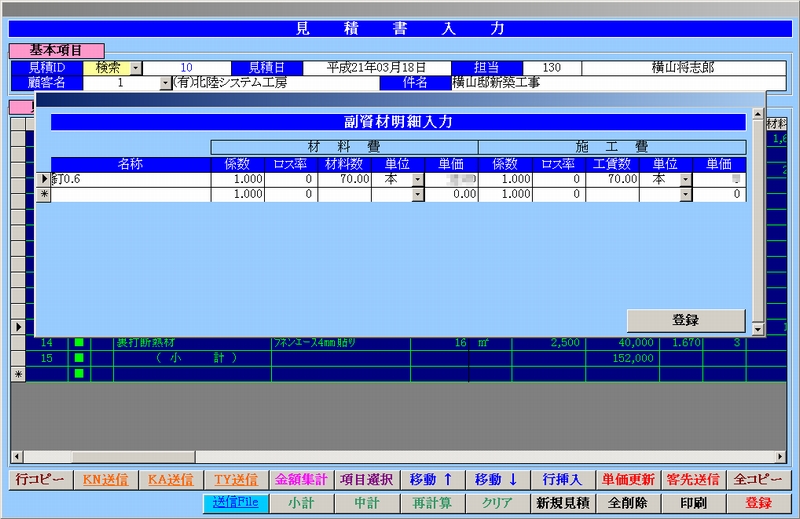This screenshot has height=519, width=800.
Task: Select the new record row marker in dialog
Action: [x=43, y=195]
